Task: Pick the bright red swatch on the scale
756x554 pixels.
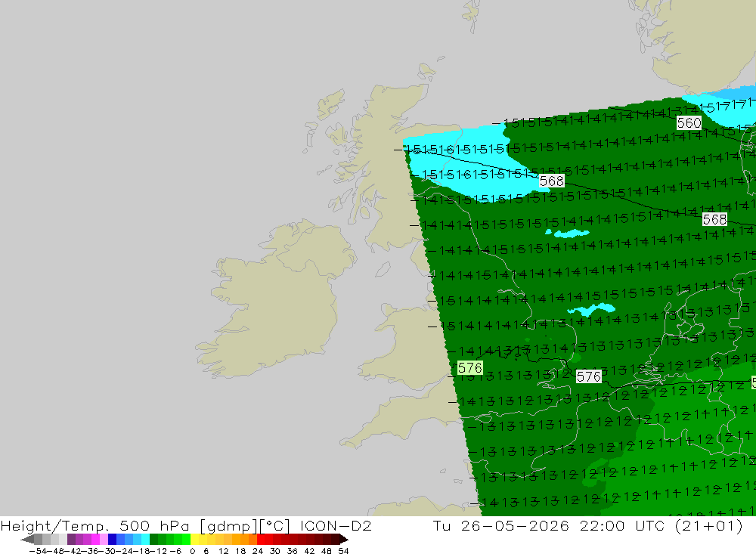Action: (x=261, y=540)
